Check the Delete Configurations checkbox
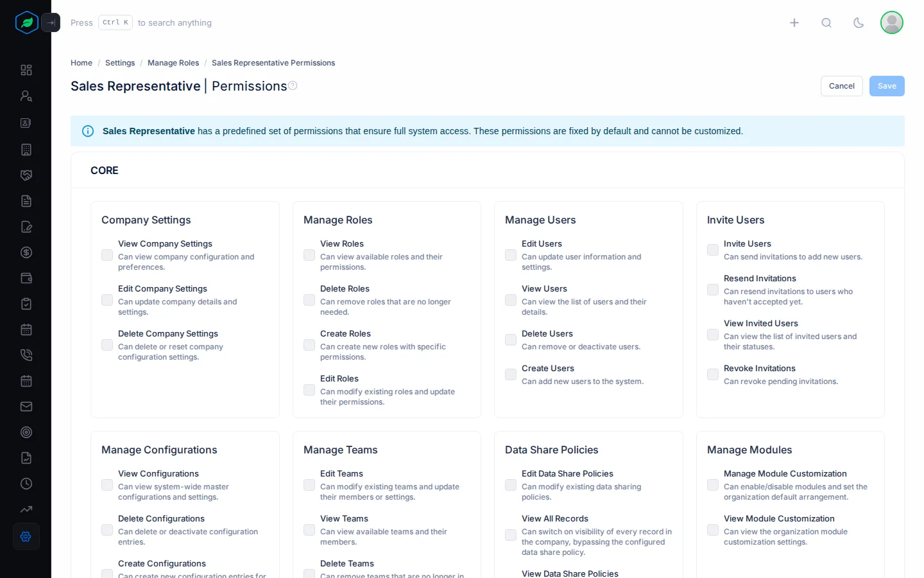 107,530
